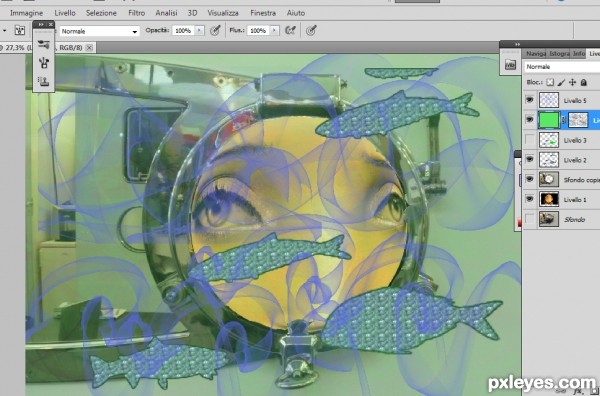Viewport: 600px width, 396px height.
Task: Lock transparent pixels icon
Action: 550,82
